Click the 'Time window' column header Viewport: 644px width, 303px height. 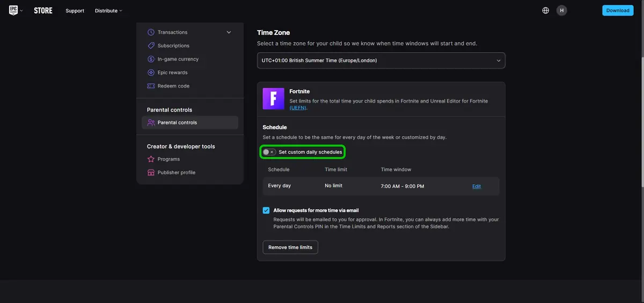point(396,169)
